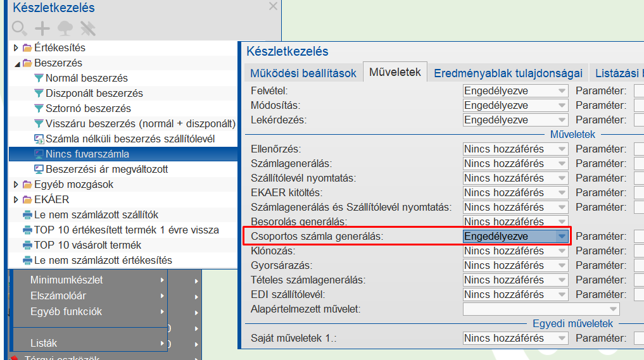This screenshot has width=644, height=360.
Task: Close the Készletkezelés tree panel
Action: (273, 6)
